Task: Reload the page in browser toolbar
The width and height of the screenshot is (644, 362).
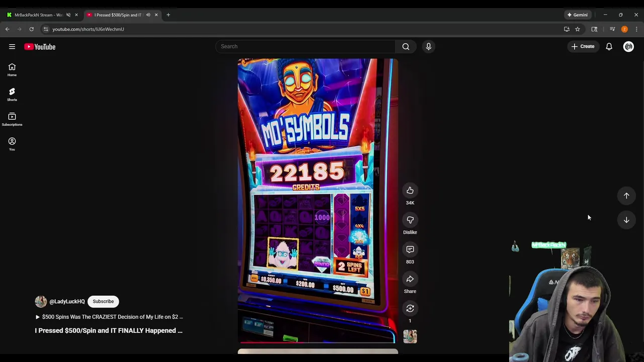Action: (31, 29)
